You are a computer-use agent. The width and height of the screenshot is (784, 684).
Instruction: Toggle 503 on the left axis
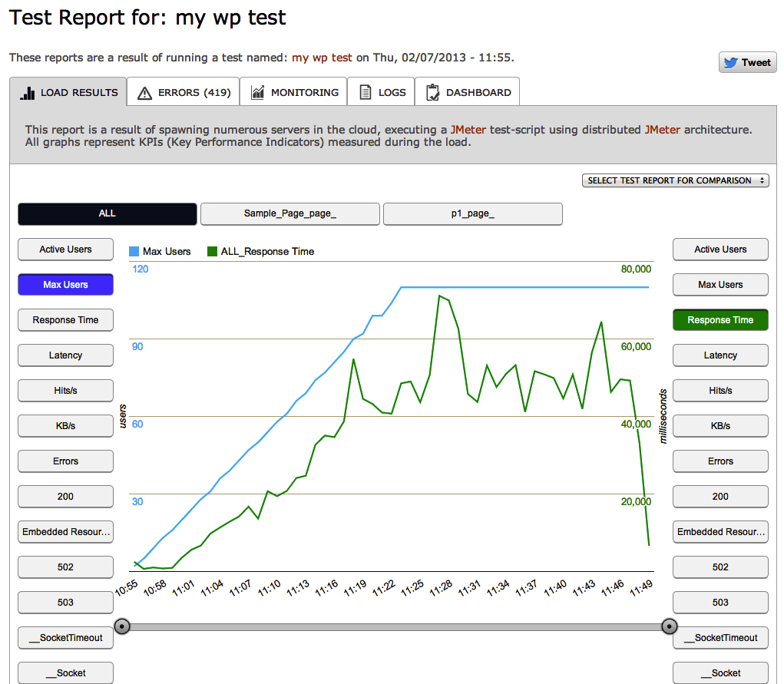pyautogui.click(x=65, y=603)
